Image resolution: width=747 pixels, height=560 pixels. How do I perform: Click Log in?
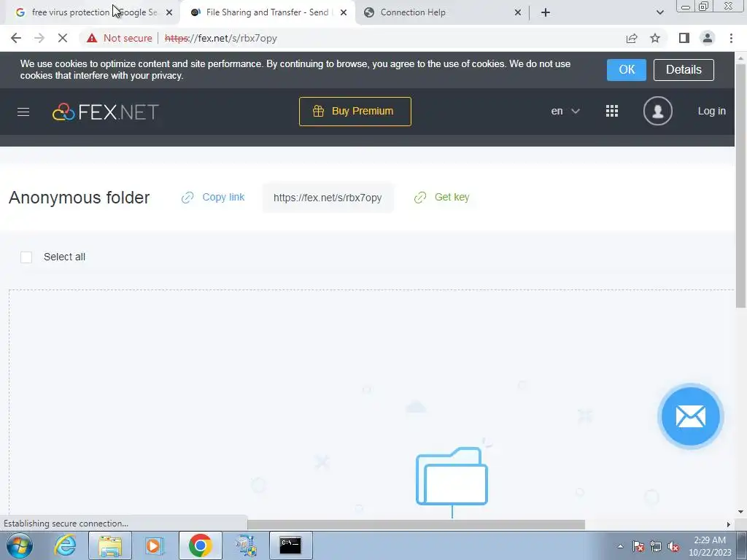(x=712, y=111)
